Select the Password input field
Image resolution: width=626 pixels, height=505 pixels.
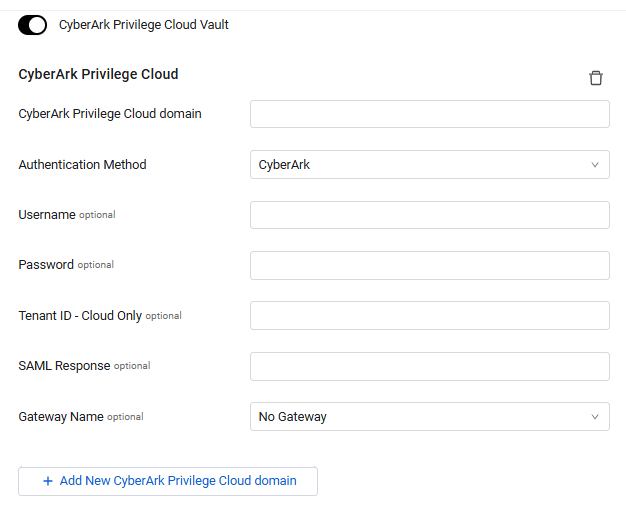click(429, 265)
